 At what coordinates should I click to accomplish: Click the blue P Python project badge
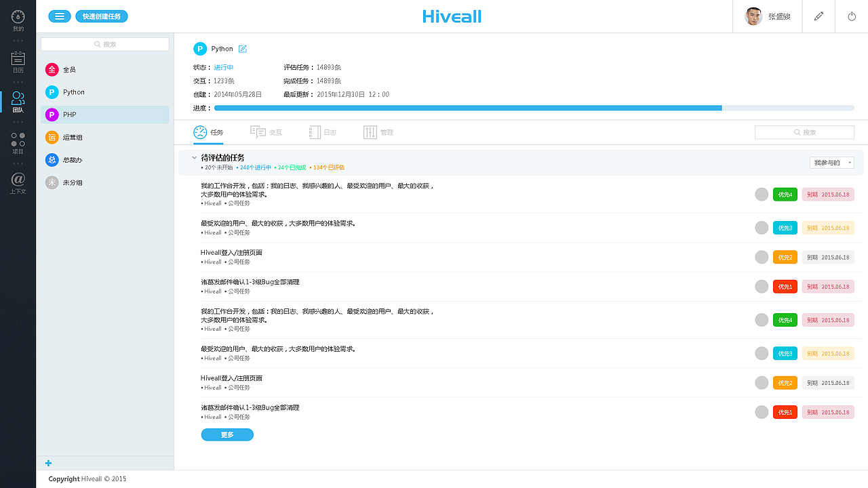200,49
